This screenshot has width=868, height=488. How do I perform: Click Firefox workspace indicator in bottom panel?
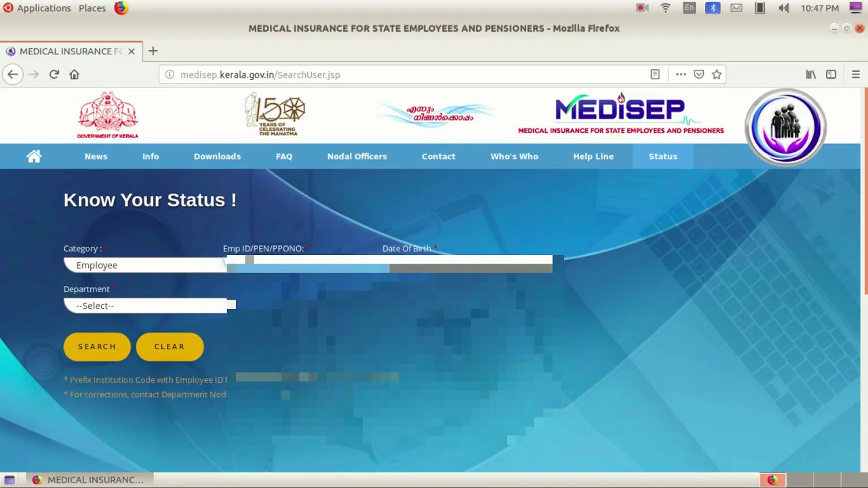click(x=772, y=480)
